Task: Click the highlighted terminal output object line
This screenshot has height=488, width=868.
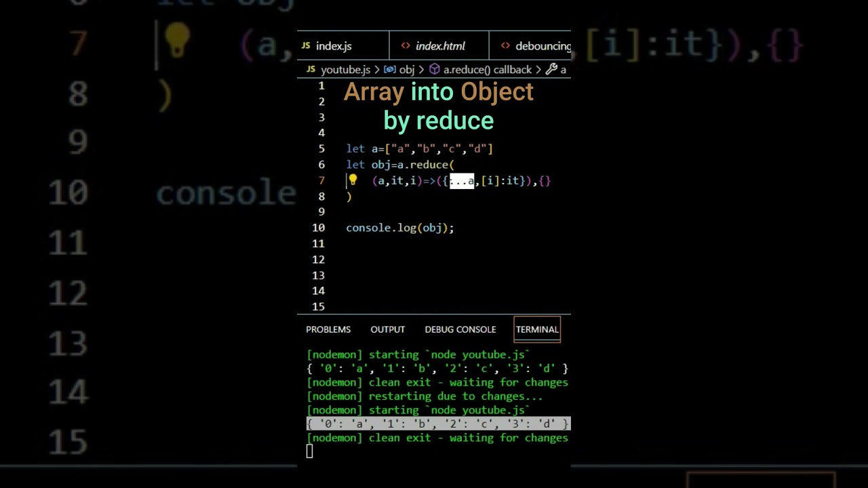Action: click(x=438, y=424)
